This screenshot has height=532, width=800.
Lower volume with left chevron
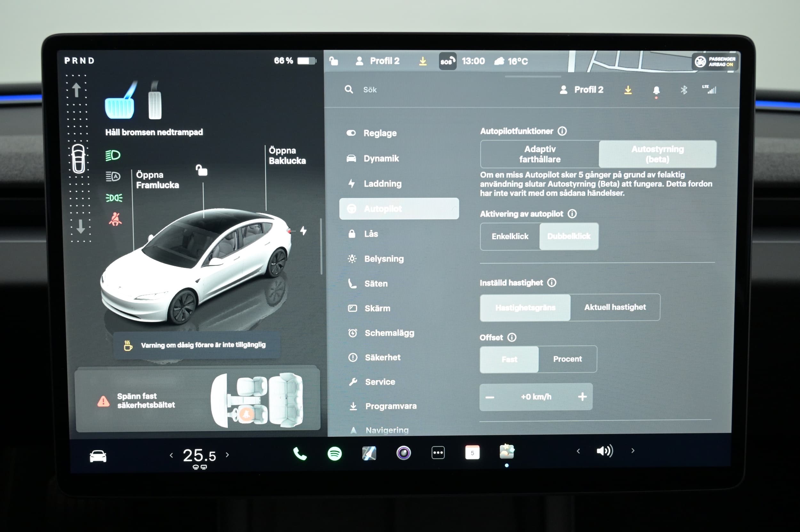(x=578, y=451)
